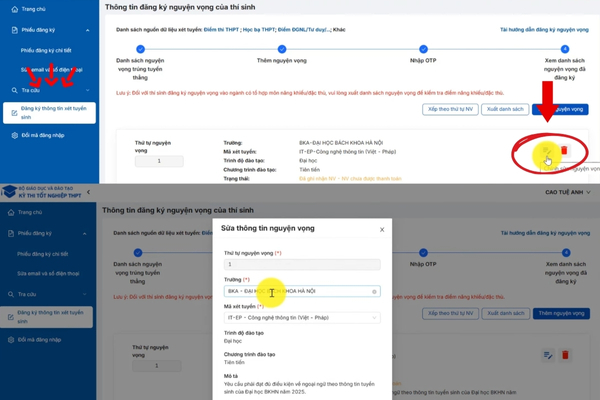Viewport: 600px width, 400px height.
Task: Click the 'Trường' input field in the dialog
Action: 295,292
